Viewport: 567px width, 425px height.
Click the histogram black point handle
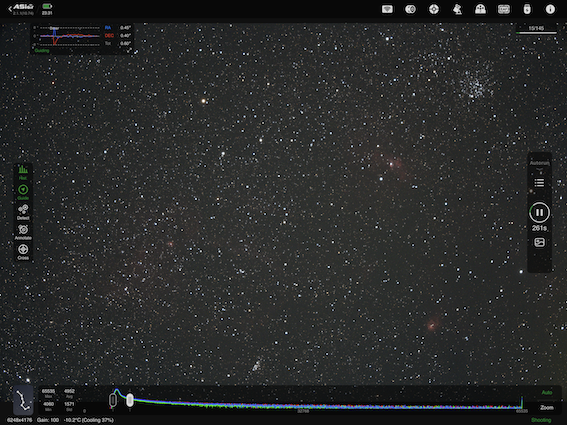112,400
